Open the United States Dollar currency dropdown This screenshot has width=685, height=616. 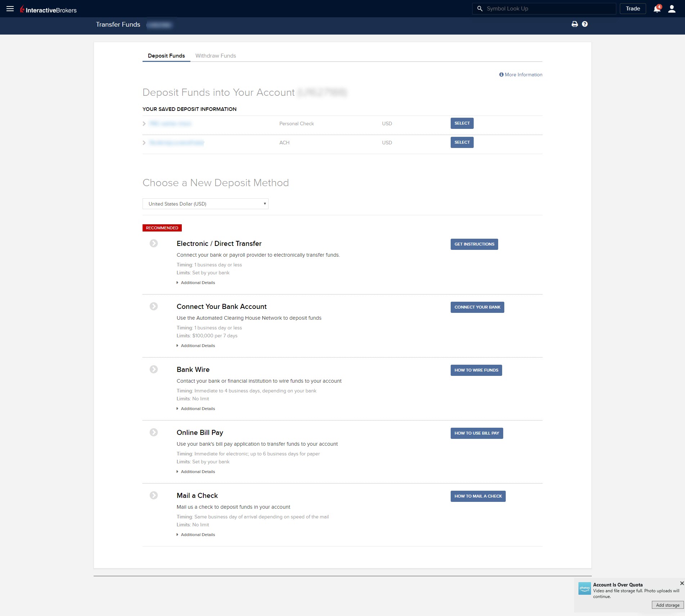[x=206, y=204]
